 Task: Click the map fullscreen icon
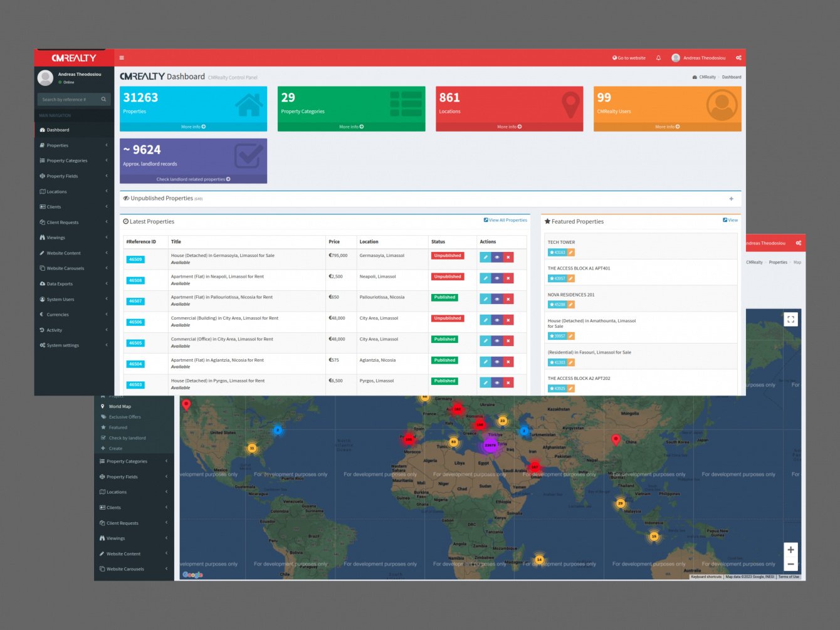tap(790, 319)
